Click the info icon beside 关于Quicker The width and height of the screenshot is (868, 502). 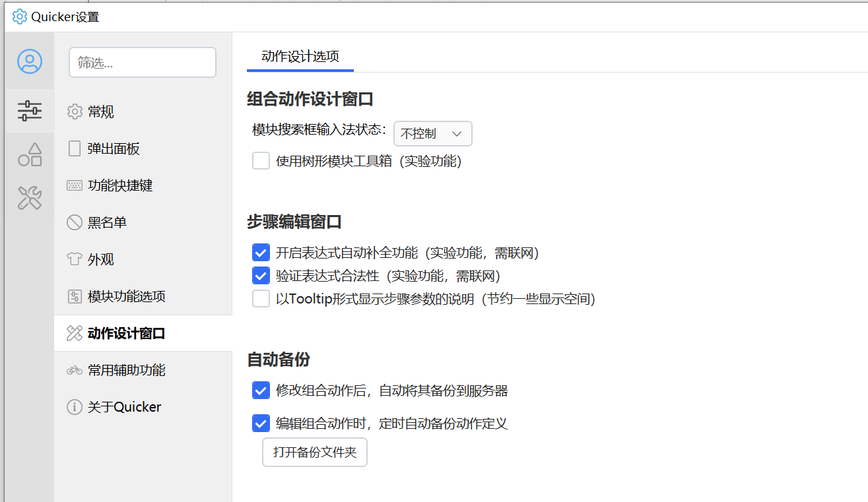[x=75, y=407]
